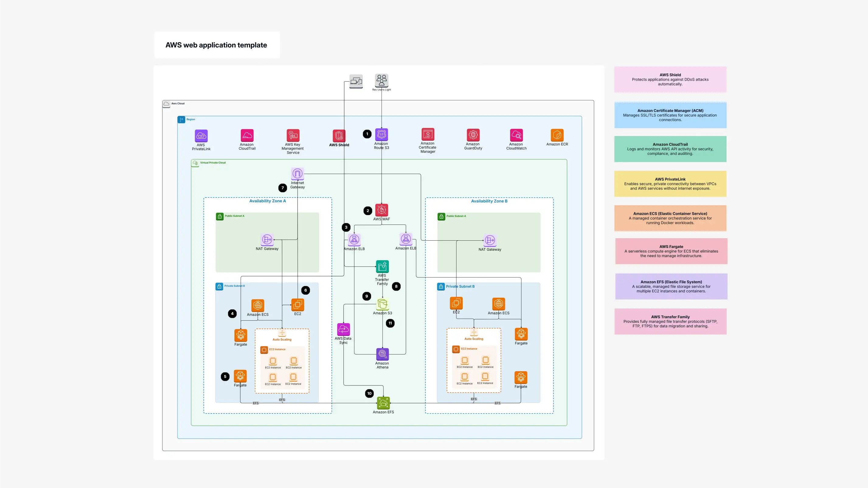Image resolution: width=868 pixels, height=488 pixels.
Task: Select the yellow AWS PrivateLink note
Action: pos(670,184)
